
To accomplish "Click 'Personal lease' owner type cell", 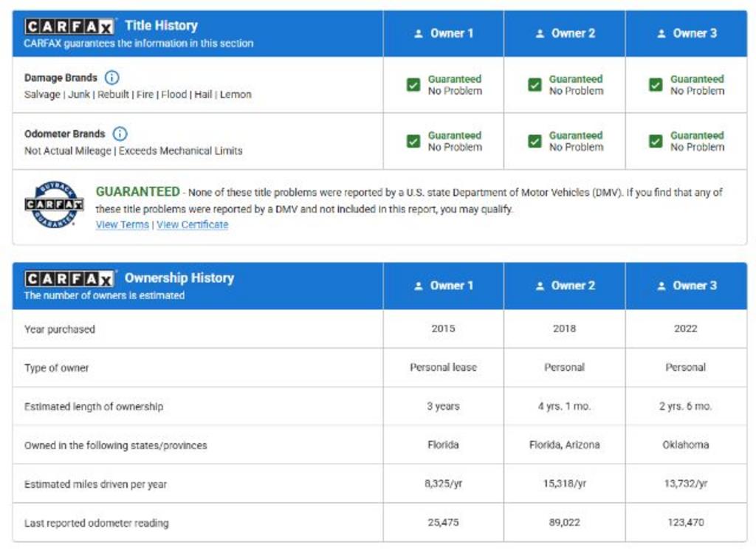I will coord(443,368).
